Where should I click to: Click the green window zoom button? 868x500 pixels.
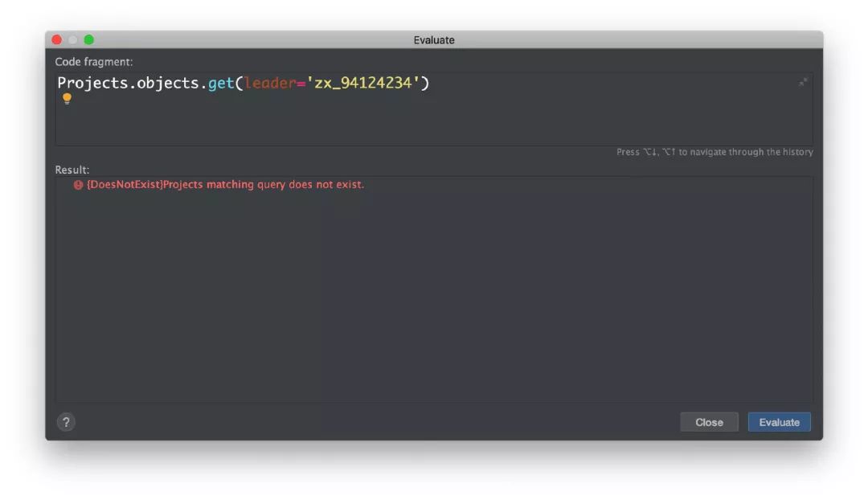click(x=88, y=39)
